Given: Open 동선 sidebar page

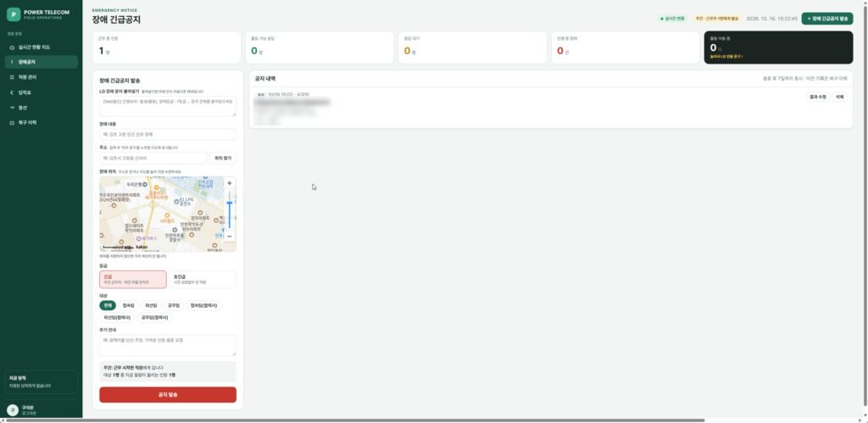Looking at the screenshot, I should pos(41,108).
